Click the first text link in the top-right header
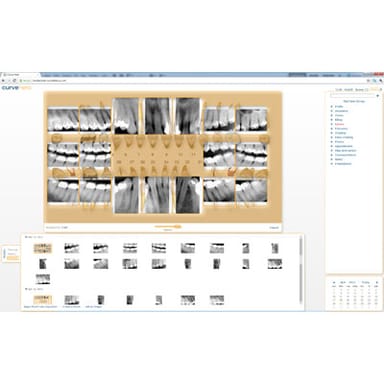Image resolution: width=384 pixels, height=384 pixels. click(x=339, y=90)
